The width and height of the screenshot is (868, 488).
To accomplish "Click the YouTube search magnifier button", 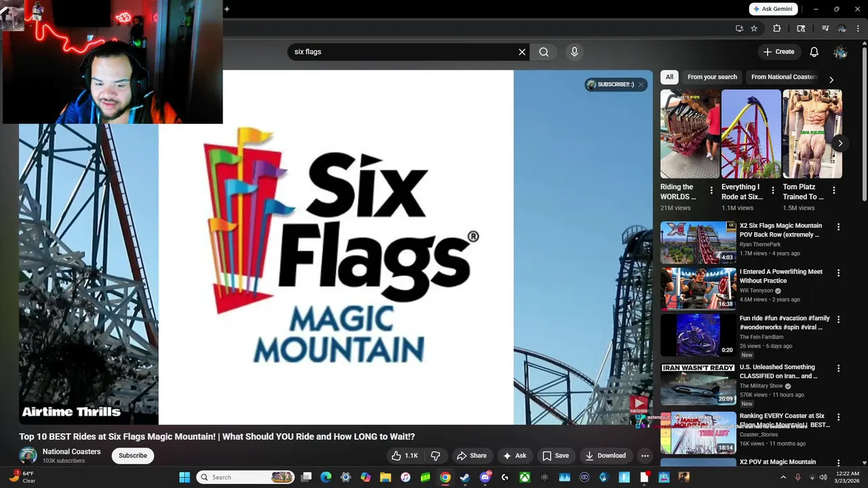I will click(x=544, y=52).
